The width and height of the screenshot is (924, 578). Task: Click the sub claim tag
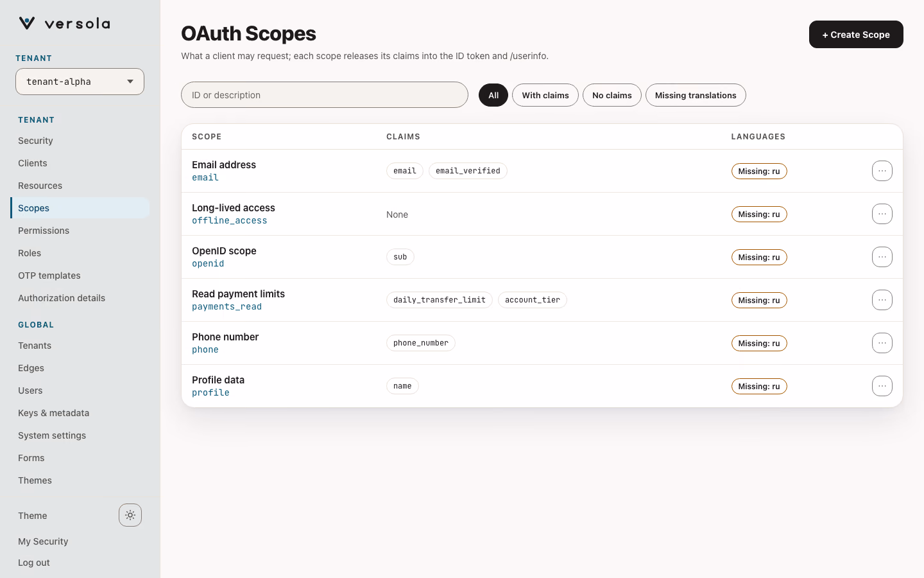(x=400, y=257)
